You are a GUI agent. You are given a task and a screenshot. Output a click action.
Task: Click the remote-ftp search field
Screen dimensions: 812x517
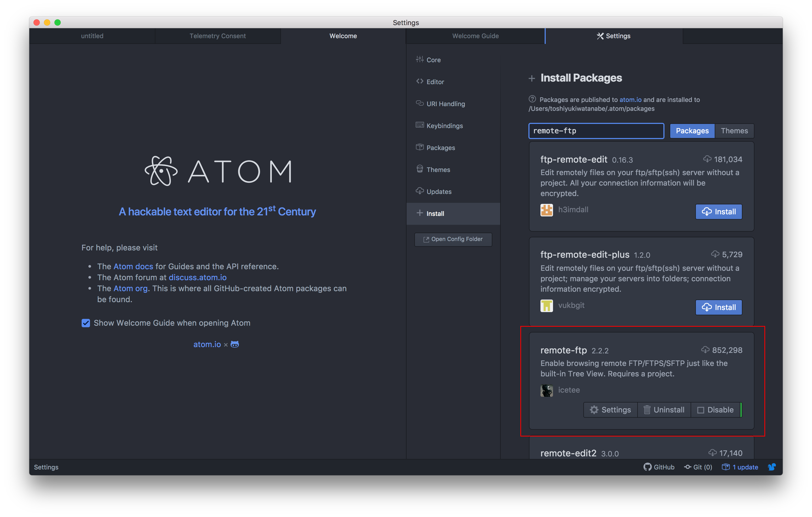(x=596, y=131)
